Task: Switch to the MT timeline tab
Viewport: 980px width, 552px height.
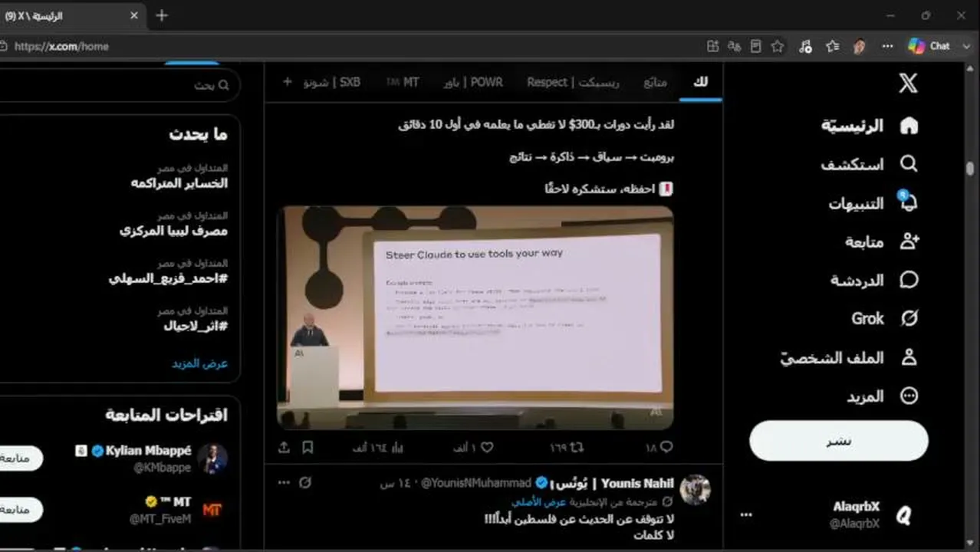Action: coord(403,82)
